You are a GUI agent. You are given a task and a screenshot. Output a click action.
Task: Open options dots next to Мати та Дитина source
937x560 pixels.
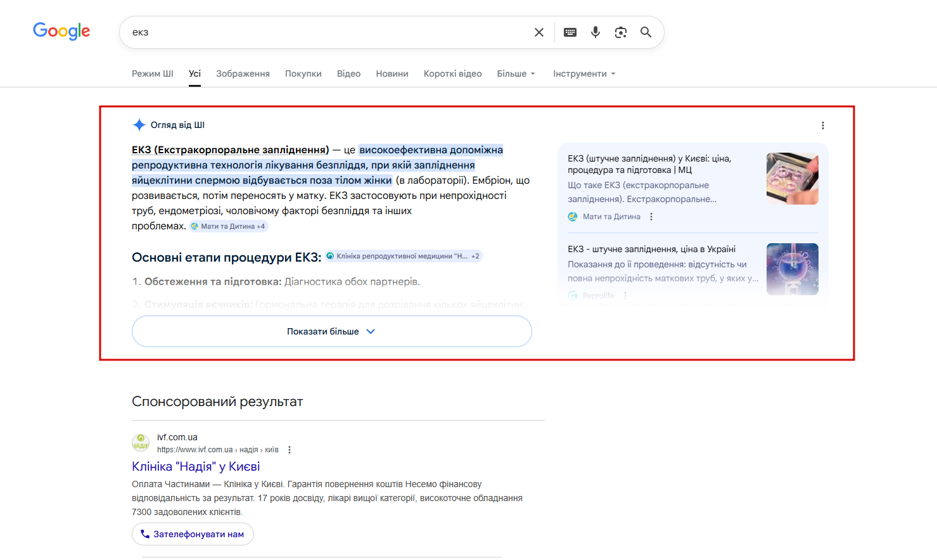coord(651,217)
